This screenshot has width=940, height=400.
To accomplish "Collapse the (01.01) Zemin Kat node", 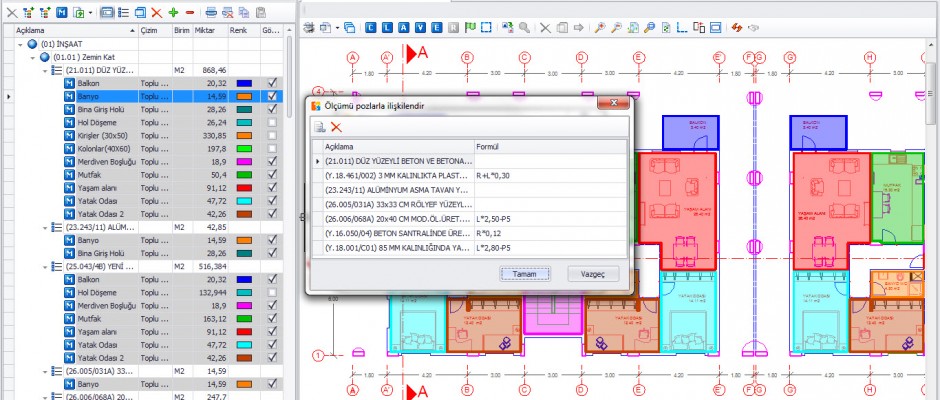I will [34, 58].
